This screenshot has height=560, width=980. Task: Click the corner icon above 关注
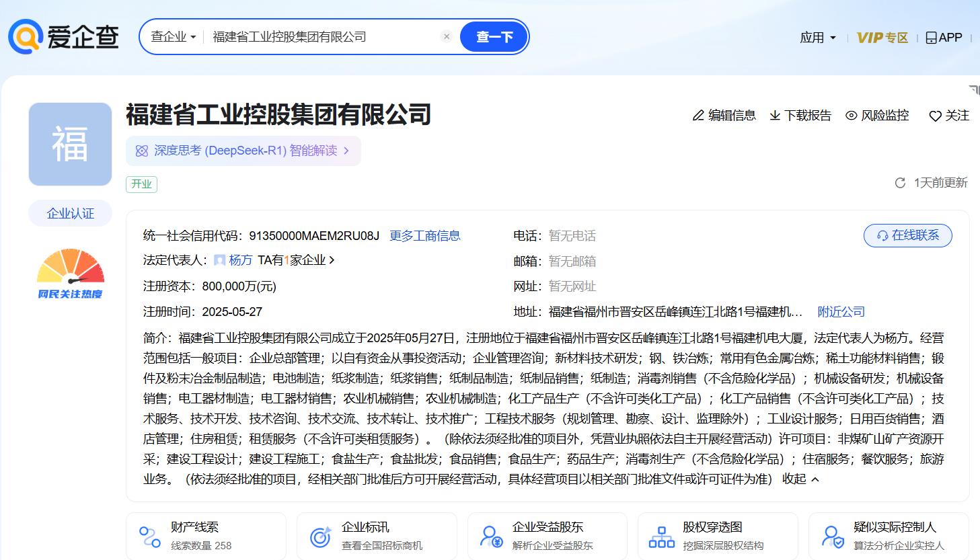pyautogui.click(x=974, y=90)
